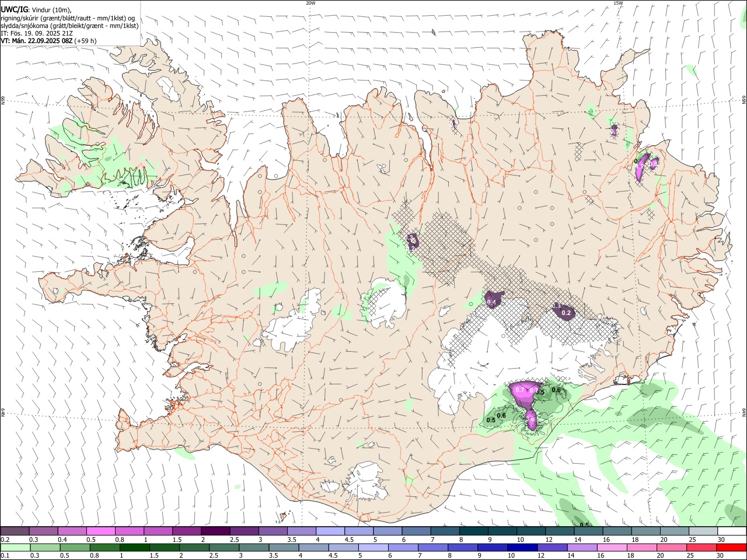The image size is (747, 560).
Task: Click the bright pink 0.5 swatch in snow legend
Action: point(100,531)
